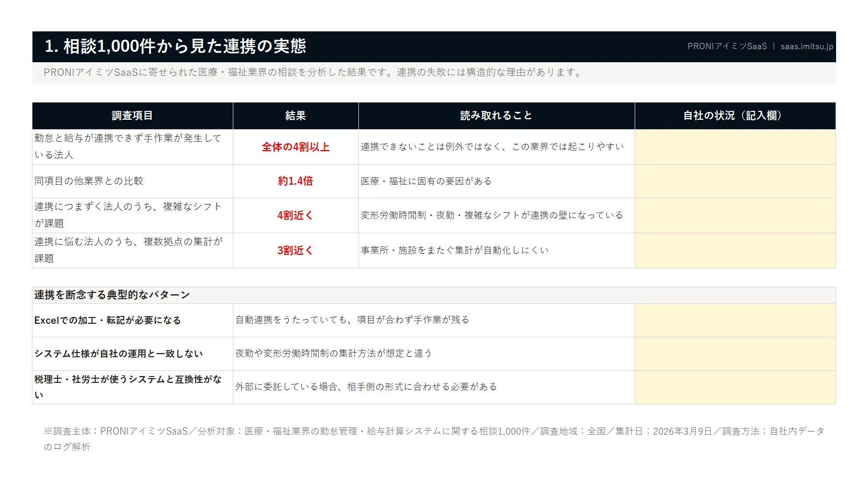Image resolution: width=868 pixels, height=488 pixels.
Task: Click yellow entry field in '3割近く' row
Action: pos(735,251)
